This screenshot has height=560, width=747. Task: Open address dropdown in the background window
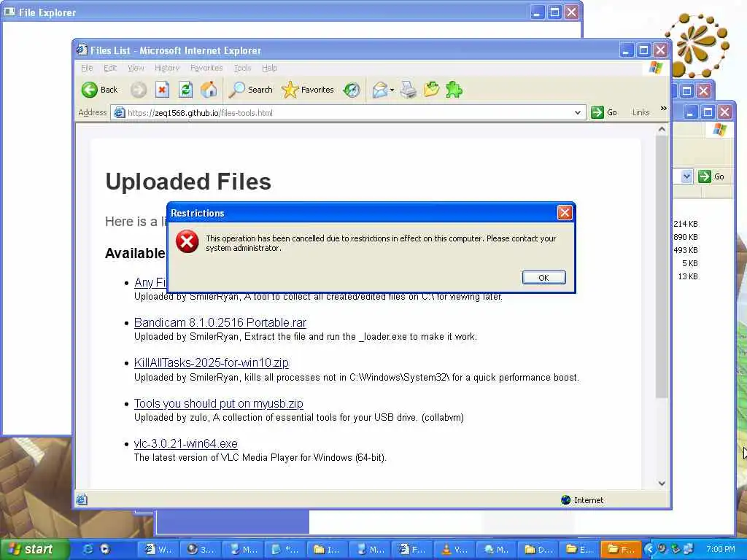pos(686,176)
